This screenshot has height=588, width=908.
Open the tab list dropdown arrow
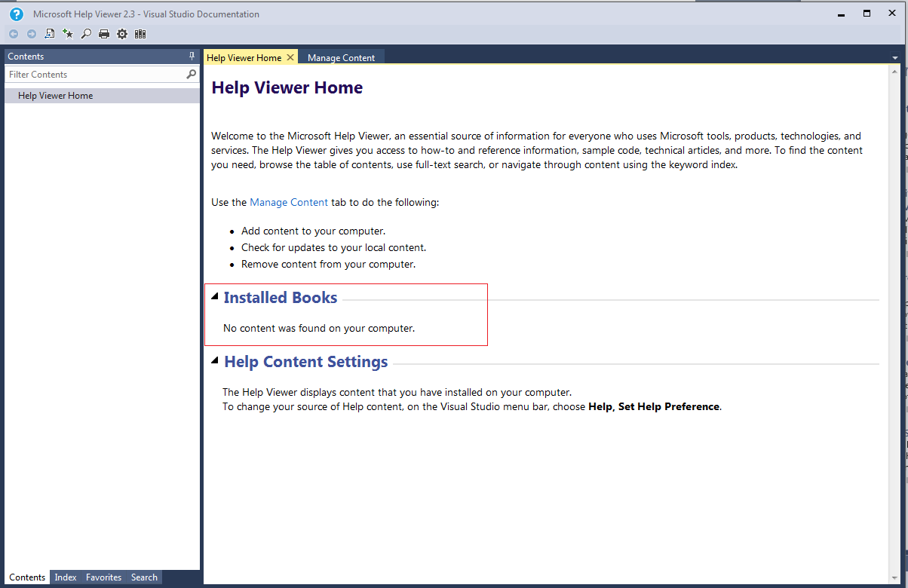[x=894, y=58]
